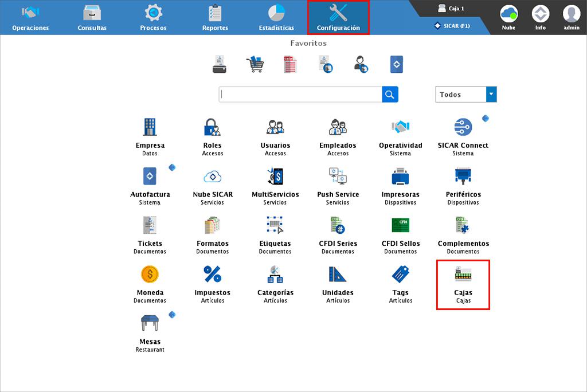Open the Cajas configuration icon

[x=463, y=275]
